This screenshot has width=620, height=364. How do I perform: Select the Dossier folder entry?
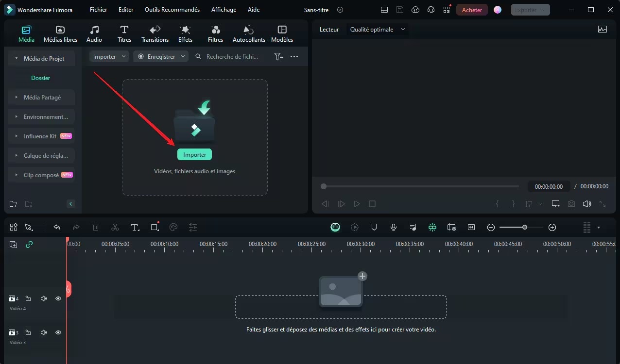(x=41, y=78)
